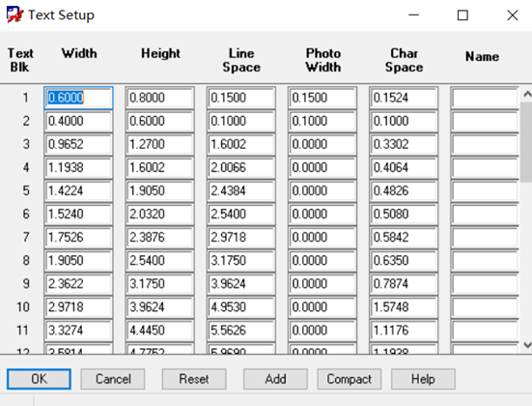The image size is (532, 406).
Task: Click Line Space field showing 2.9718
Action: click(x=241, y=238)
